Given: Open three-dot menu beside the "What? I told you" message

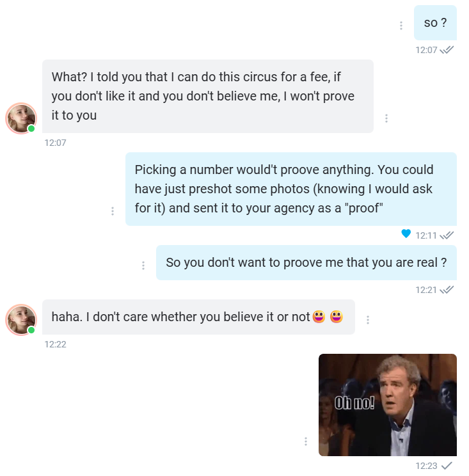Looking at the screenshot, I should (386, 118).
